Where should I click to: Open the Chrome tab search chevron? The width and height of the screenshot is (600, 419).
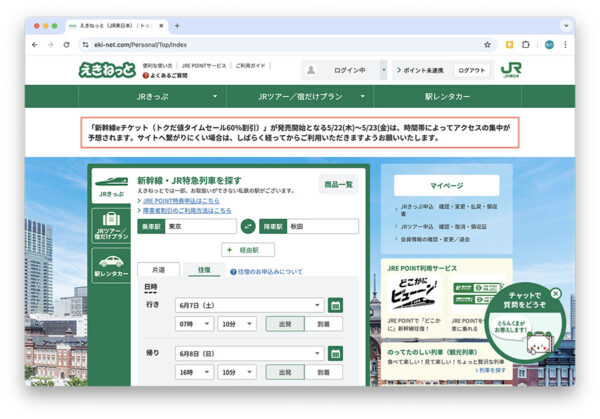point(566,26)
